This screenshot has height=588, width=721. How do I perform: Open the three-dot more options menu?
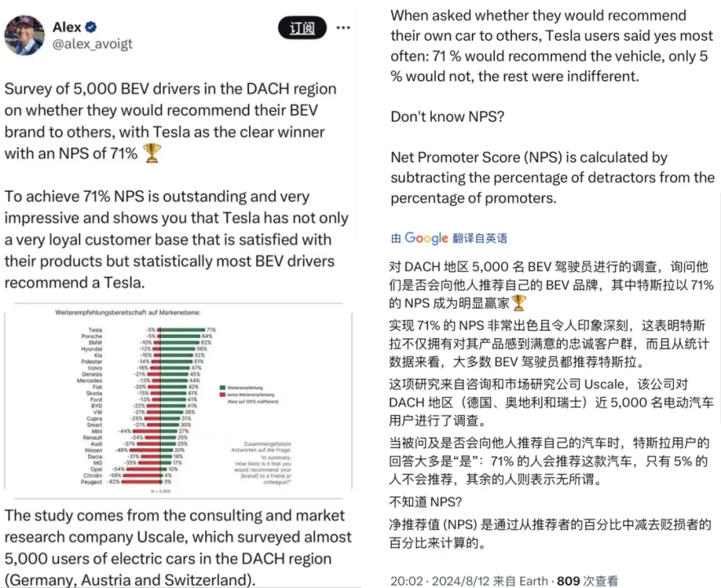tap(343, 28)
